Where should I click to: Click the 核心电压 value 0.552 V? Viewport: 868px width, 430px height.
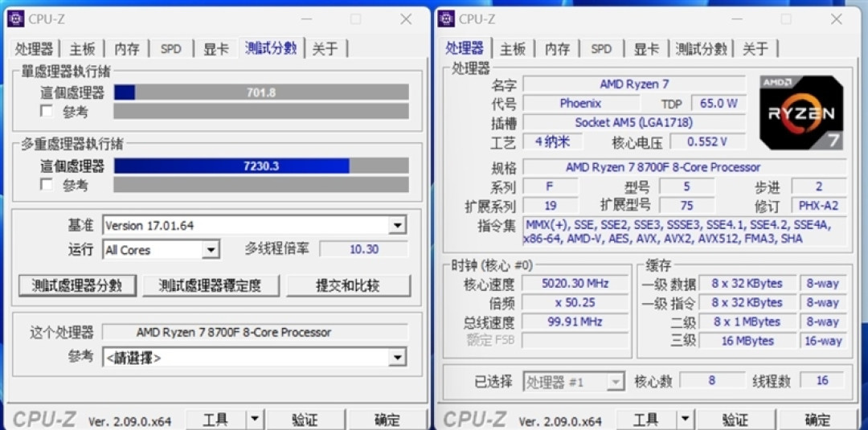707,141
